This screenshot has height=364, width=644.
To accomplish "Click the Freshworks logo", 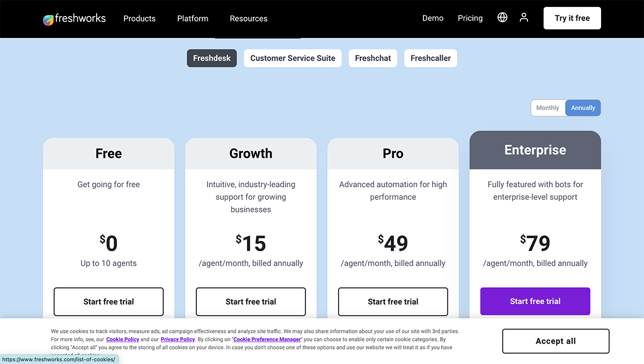I will pos(74,18).
